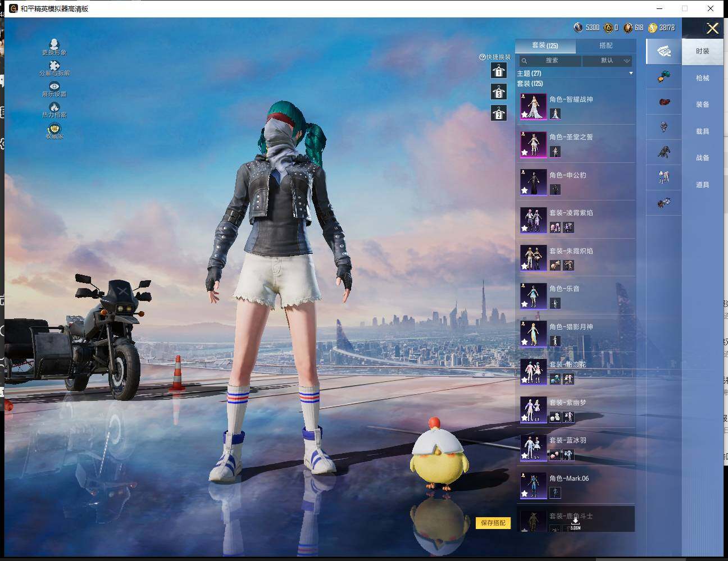Select the 套装-凌霄紫焰 thumbnail
This screenshot has width=728, height=561.
(x=533, y=220)
